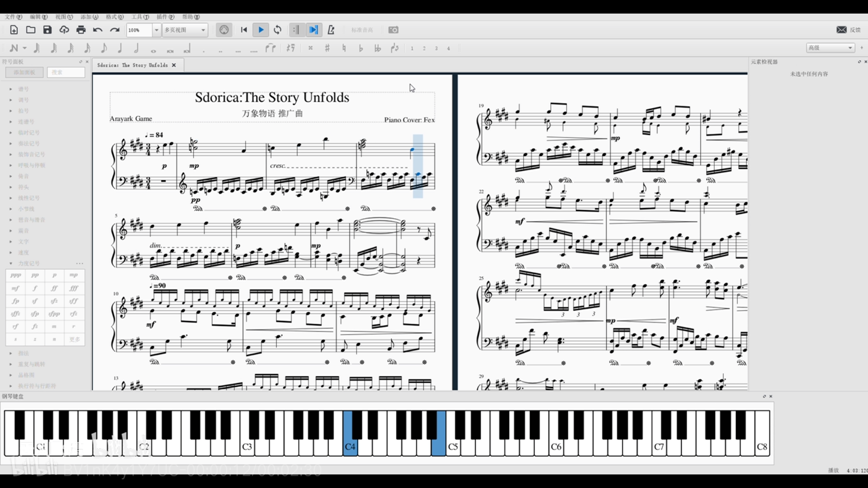This screenshot has height=488, width=868.
Task: Select the mf dynamic in palette
Action: point(15,288)
